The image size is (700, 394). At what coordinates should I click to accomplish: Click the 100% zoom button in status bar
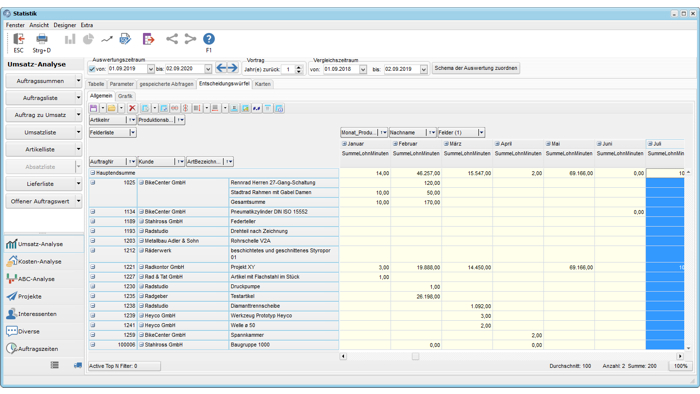point(680,366)
